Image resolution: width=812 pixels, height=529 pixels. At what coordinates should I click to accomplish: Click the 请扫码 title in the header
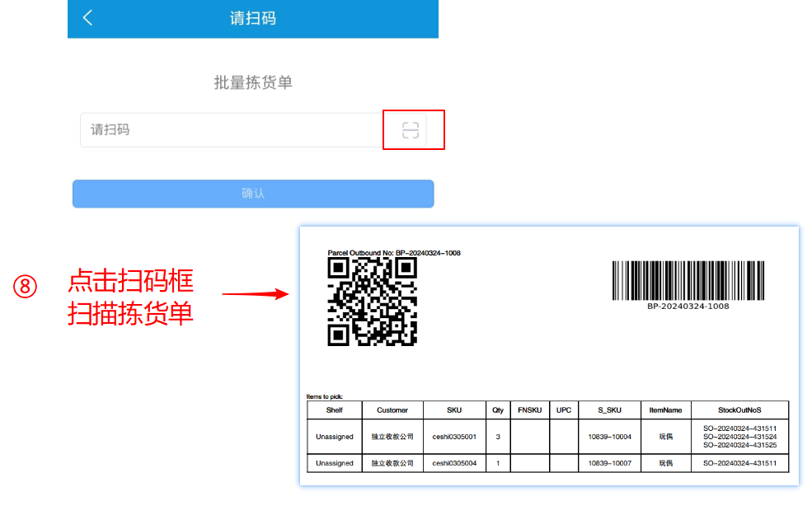pos(253,18)
